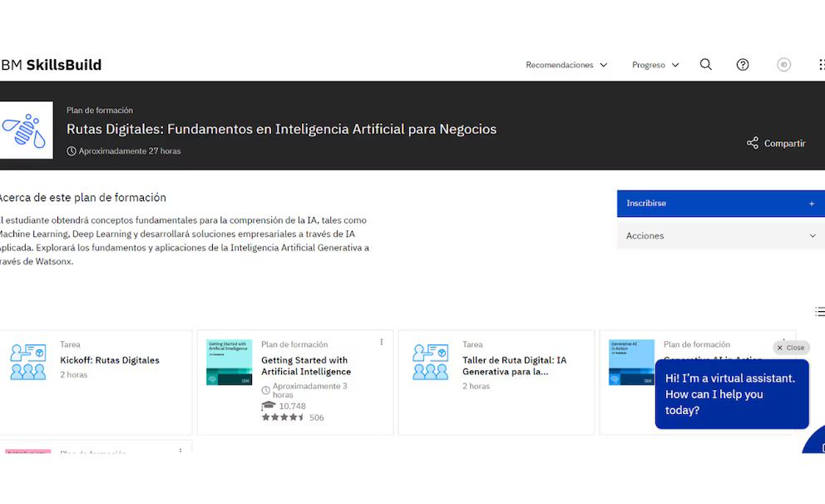Expand the Progreso dropdown menu
The height and width of the screenshot is (504, 825).
point(655,65)
